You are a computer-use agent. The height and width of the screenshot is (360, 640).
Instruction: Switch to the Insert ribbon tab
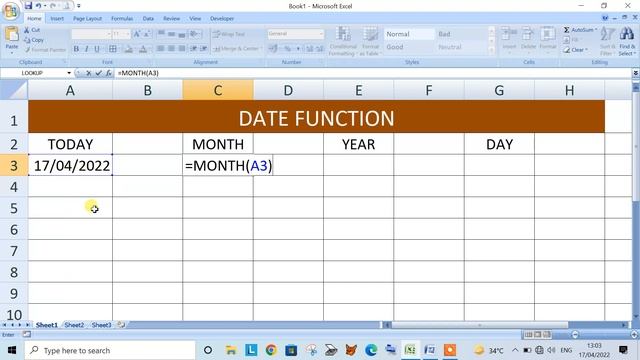57,19
